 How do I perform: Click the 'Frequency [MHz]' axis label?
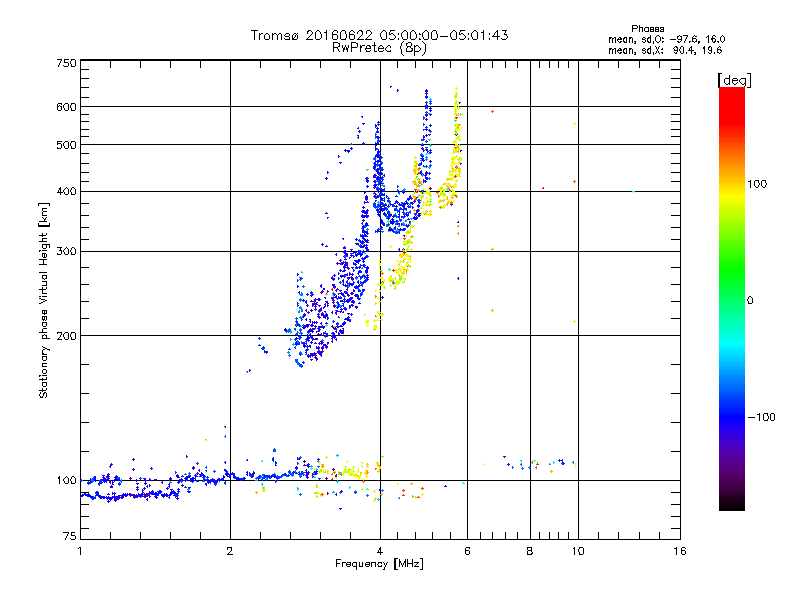coord(379,564)
